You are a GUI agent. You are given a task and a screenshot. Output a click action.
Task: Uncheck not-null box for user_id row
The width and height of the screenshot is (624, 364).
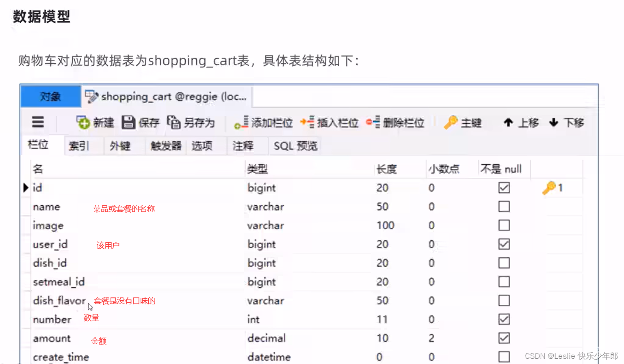504,244
